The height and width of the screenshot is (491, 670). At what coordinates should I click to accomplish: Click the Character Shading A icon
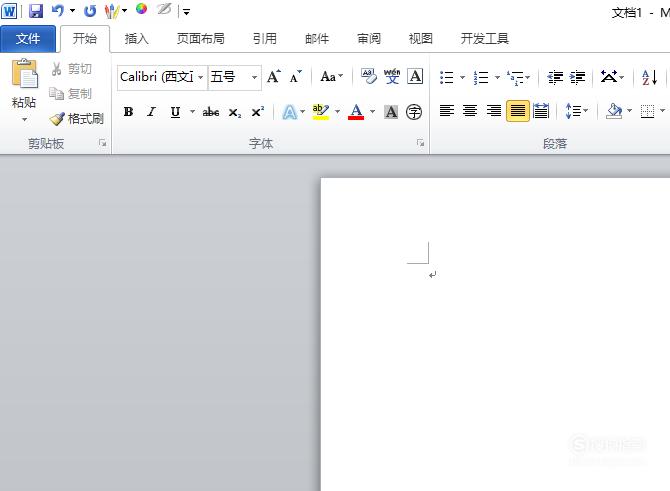coord(391,112)
